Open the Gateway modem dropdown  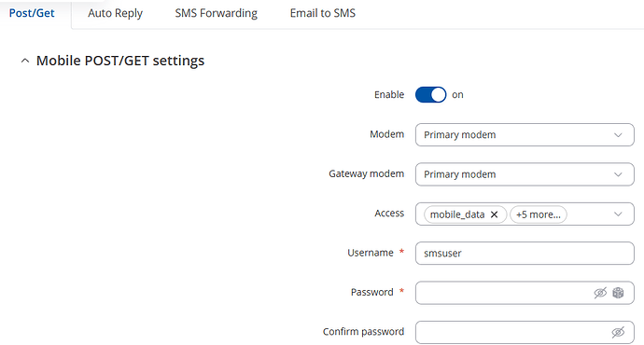click(525, 174)
